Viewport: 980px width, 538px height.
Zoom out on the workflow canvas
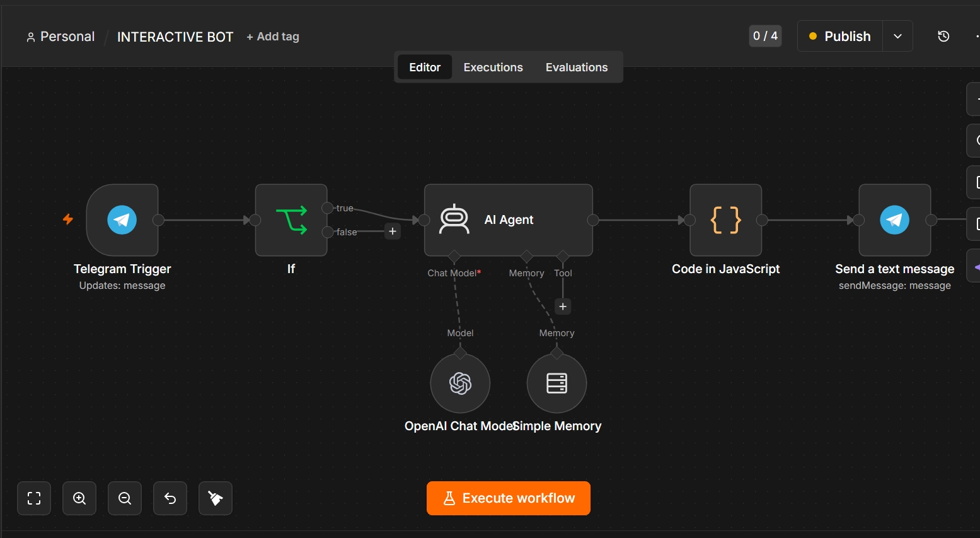(x=125, y=498)
